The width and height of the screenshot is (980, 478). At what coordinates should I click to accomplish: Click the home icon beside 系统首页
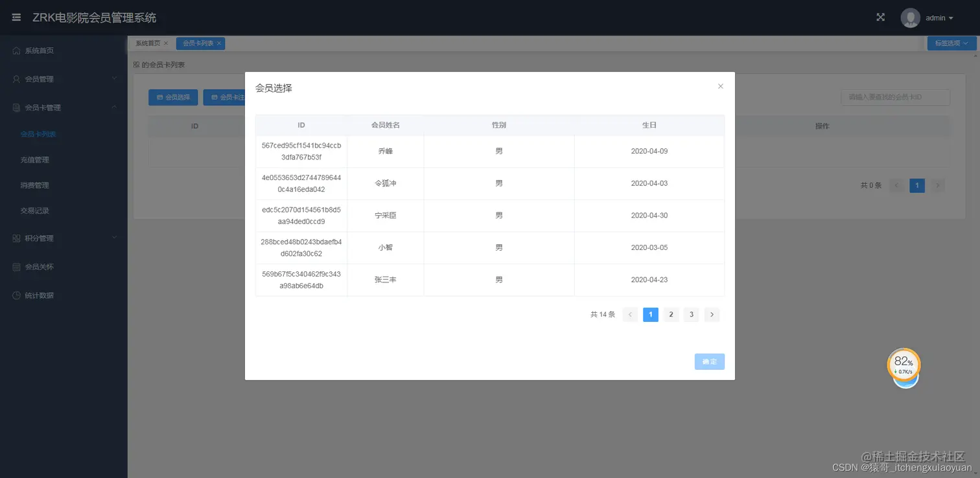tap(16, 51)
